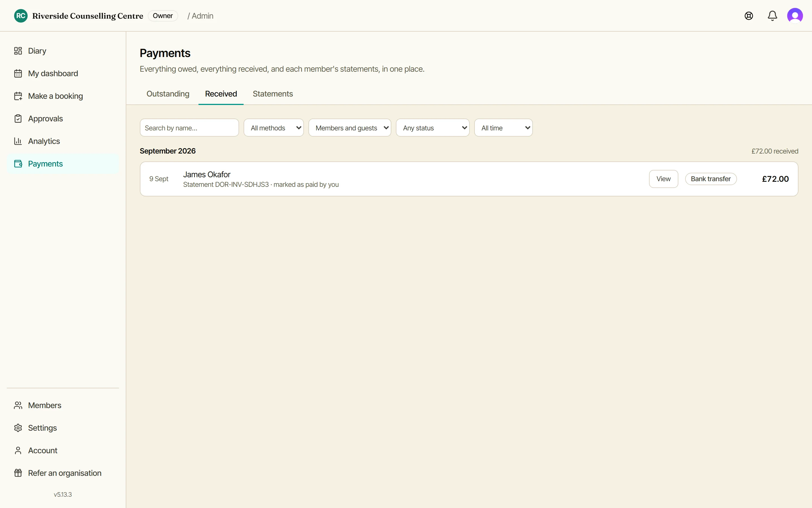Open the All methods dropdown
Viewport: 812px width, 508px height.
click(x=274, y=128)
